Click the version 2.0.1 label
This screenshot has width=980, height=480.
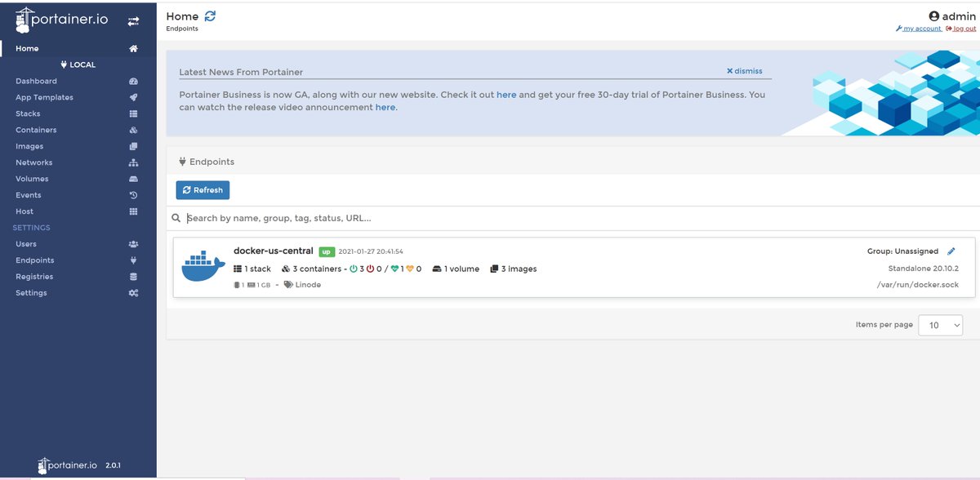tap(113, 465)
